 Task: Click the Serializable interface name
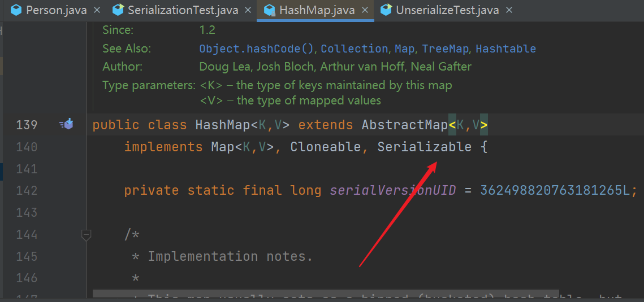pos(424,147)
